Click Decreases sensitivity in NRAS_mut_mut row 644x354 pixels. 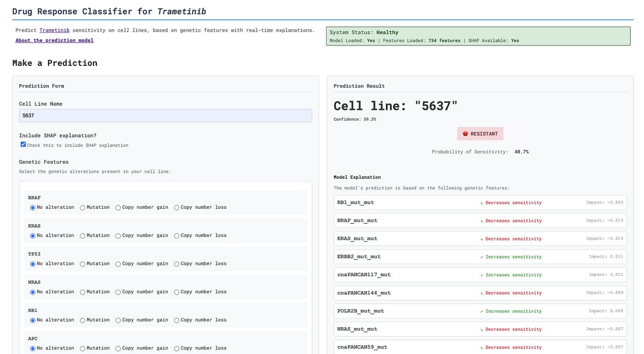pyautogui.click(x=511, y=329)
